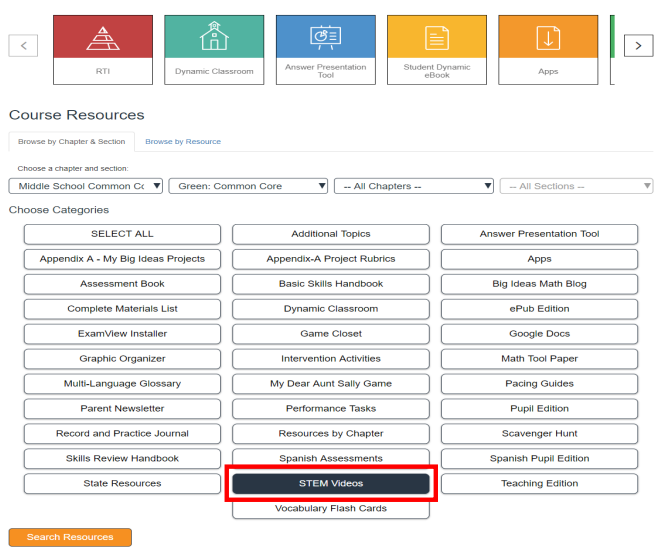672x555 pixels.
Task: Select My Dear Aunt Sally Game
Action: 331,384
